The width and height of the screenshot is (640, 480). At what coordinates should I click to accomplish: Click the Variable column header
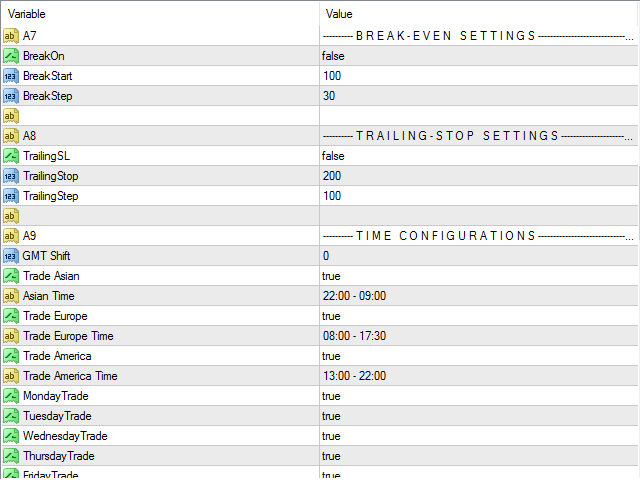click(x=160, y=14)
